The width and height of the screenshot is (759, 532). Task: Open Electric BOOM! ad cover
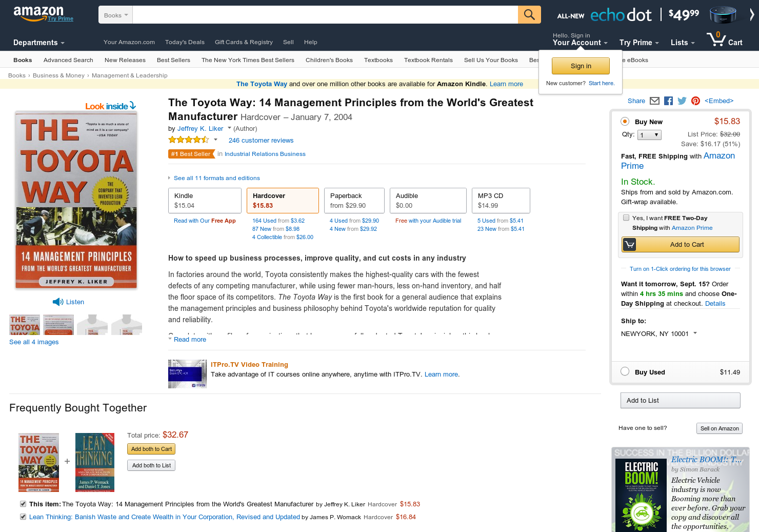pyautogui.click(x=641, y=495)
